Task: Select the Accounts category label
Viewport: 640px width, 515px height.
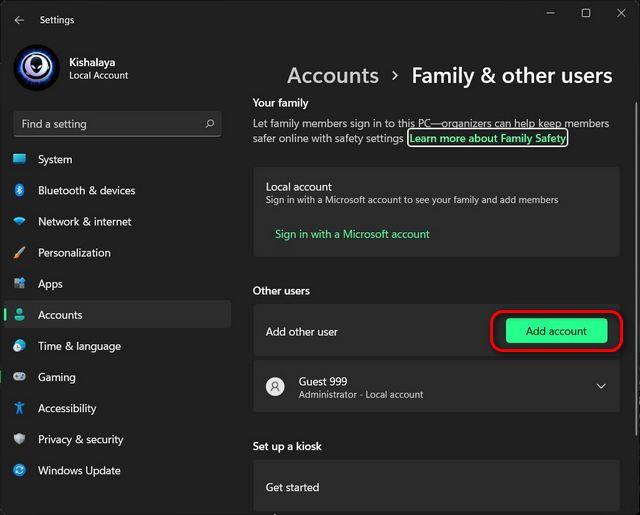Action: (60, 315)
